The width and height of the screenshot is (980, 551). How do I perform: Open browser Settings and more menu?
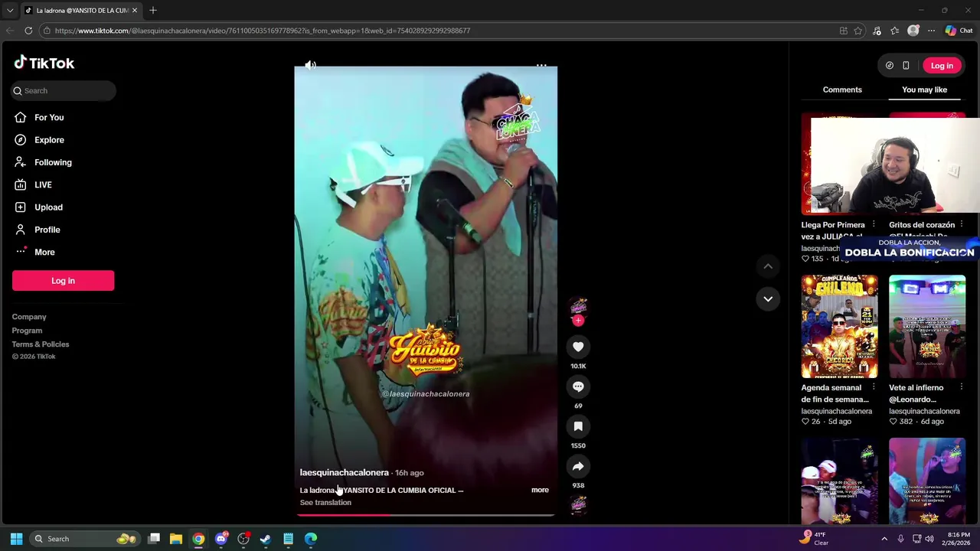(931, 31)
